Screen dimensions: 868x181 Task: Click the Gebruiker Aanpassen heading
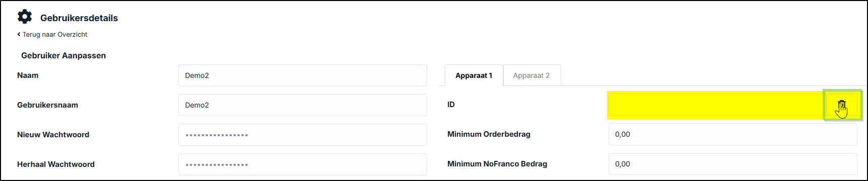[63, 55]
